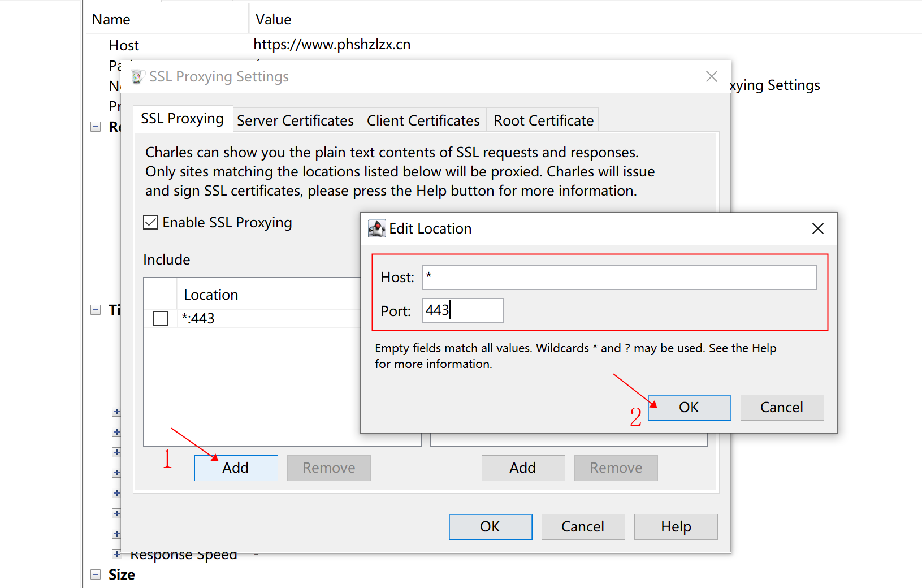Collapse the tree section starting with Ti
The width and height of the screenshot is (922, 588).
click(x=96, y=310)
